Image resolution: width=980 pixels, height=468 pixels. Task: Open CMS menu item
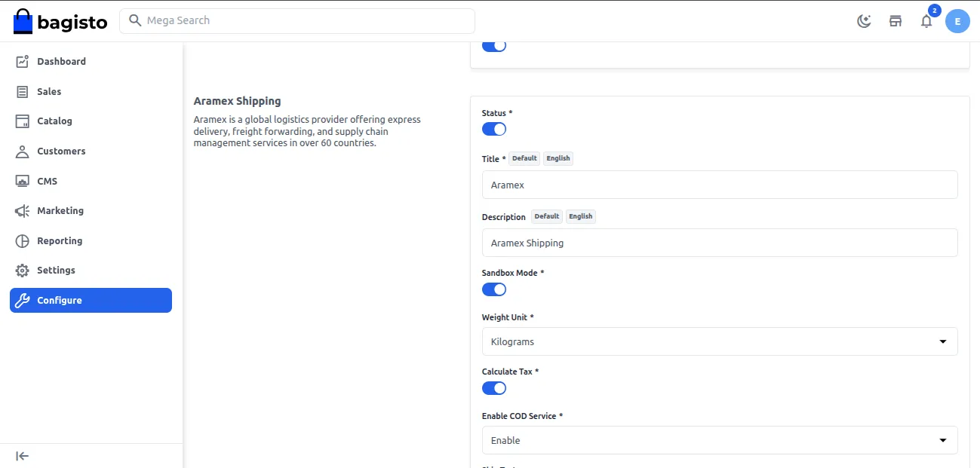(91, 181)
